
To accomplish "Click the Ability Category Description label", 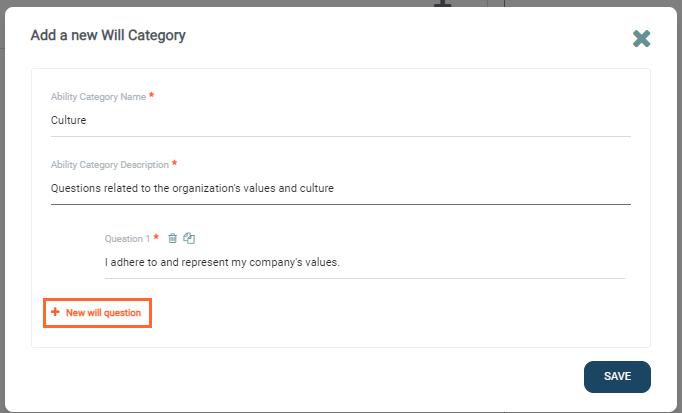I will pos(110,164).
